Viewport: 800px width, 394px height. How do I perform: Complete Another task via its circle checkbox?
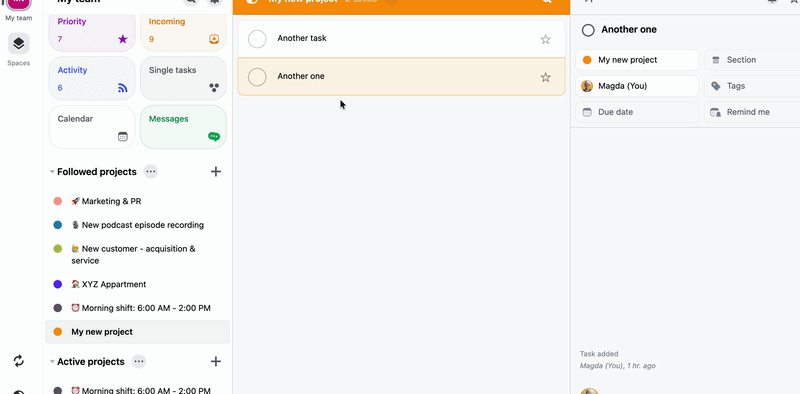(257, 39)
